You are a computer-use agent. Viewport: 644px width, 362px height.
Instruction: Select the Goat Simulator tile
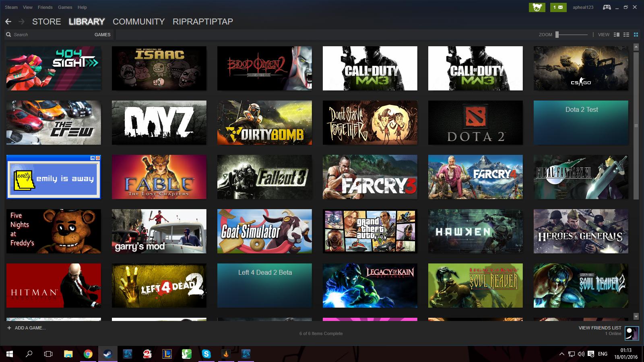coord(264,231)
